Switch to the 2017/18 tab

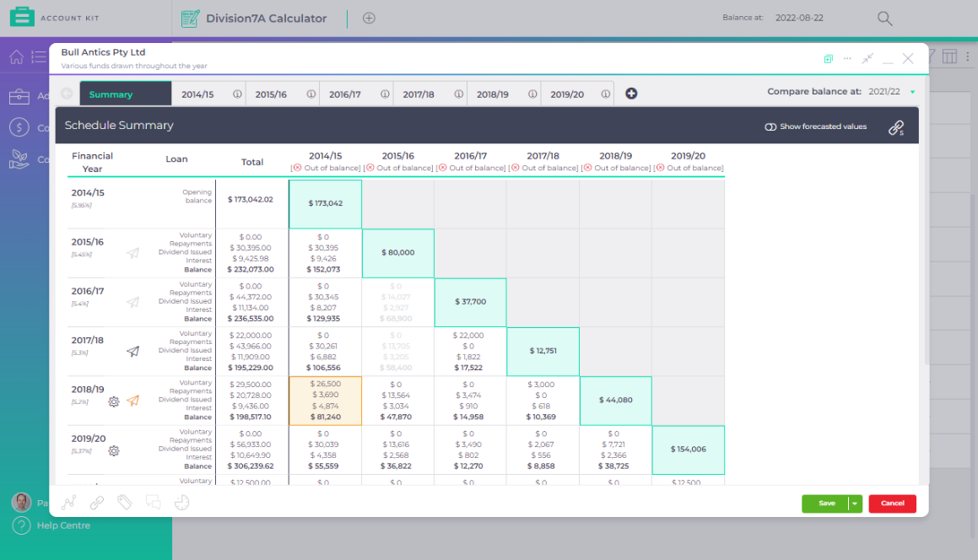(x=418, y=94)
